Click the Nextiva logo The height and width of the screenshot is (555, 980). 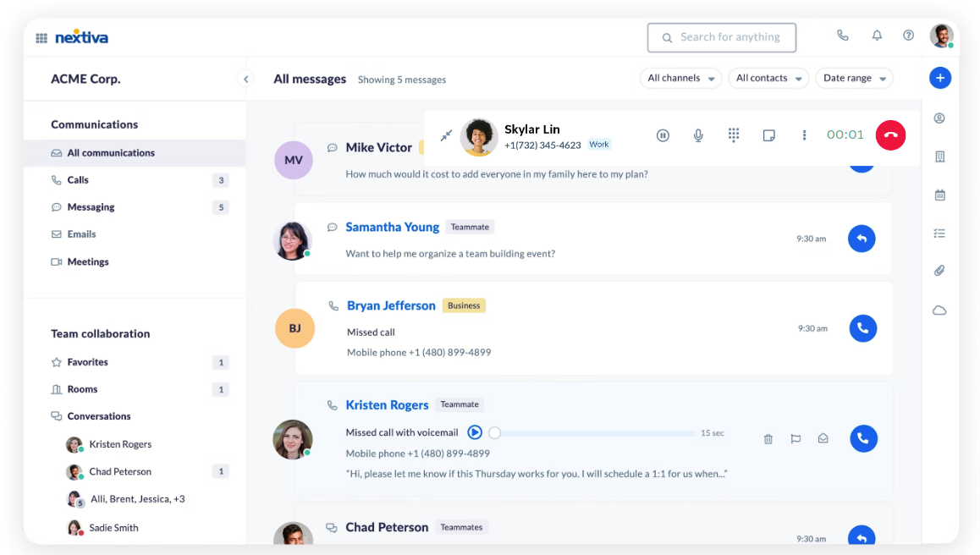point(82,37)
